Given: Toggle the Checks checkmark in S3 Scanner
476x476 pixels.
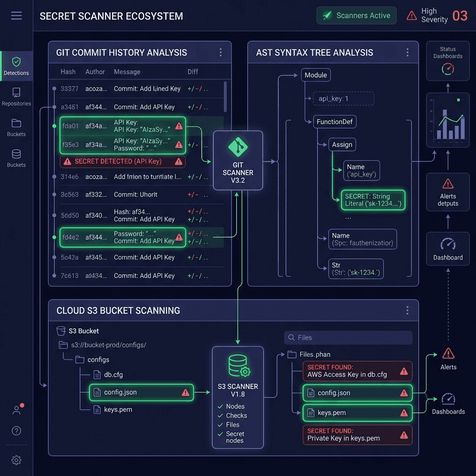Looking at the screenshot, I should pos(220,416).
